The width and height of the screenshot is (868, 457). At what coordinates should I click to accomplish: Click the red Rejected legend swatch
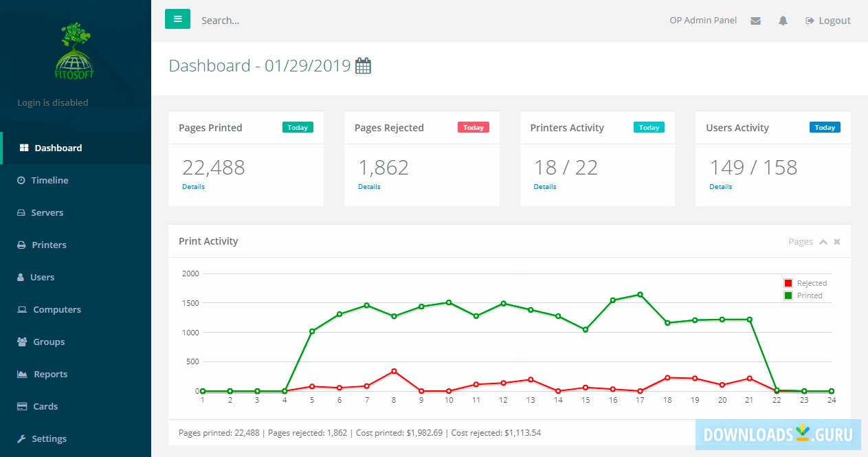(x=788, y=283)
